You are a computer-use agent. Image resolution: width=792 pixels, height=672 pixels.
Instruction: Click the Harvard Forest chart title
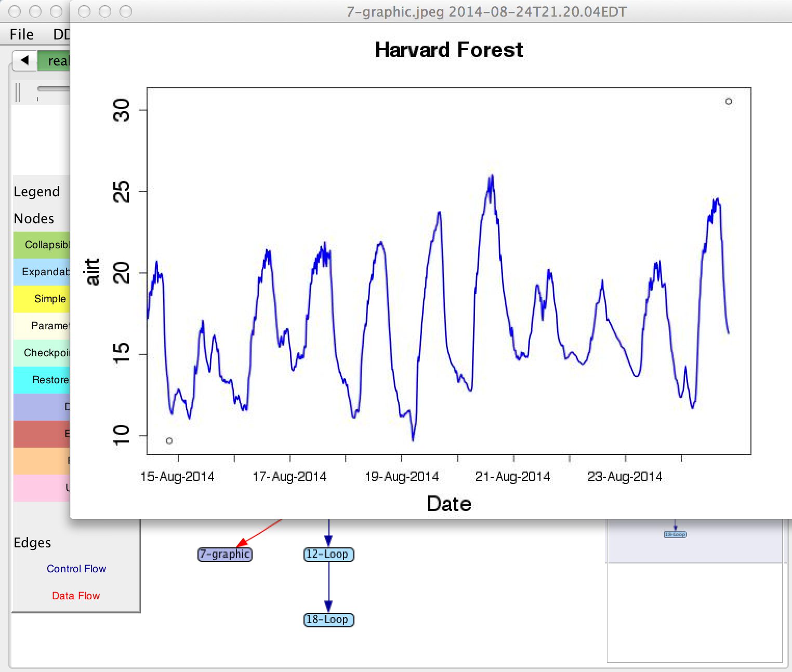click(449, 50)
